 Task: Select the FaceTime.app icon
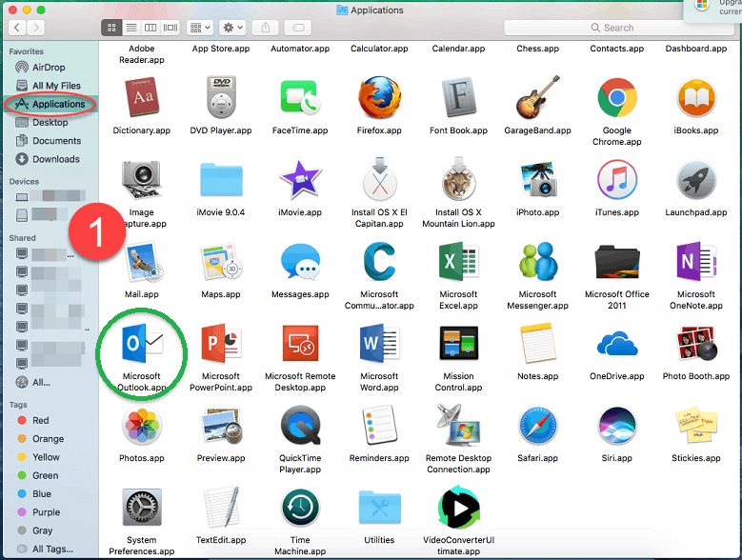[x=300, y=97]
